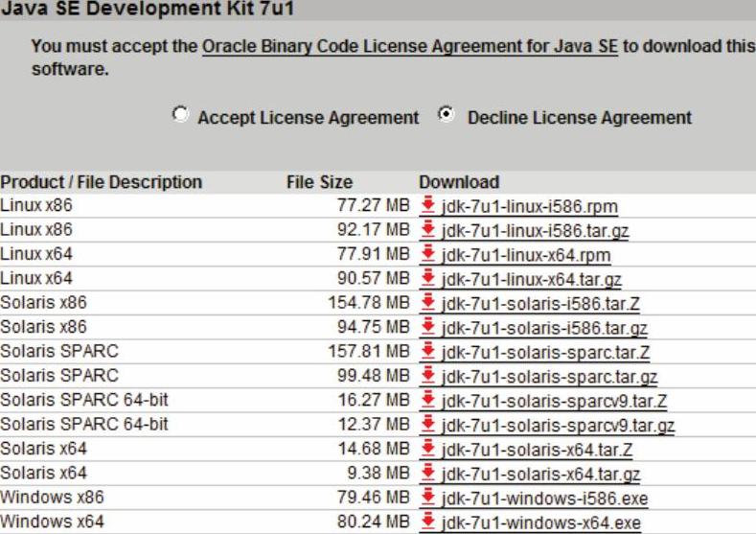The image size is (756, 534).
Task: Click red download arrow beside jdk-7u1-solaris-sparcv9.tar.Z
Action: [x=427, y=400]
